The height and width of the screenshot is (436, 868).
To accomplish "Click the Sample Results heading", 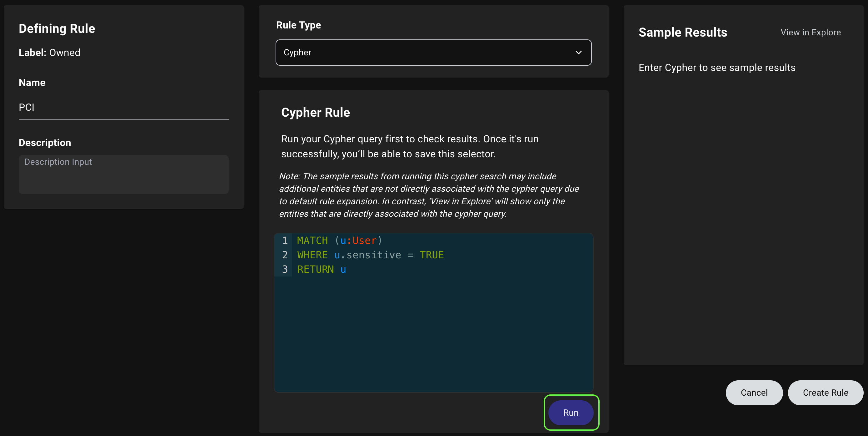I will coord(682,32).
